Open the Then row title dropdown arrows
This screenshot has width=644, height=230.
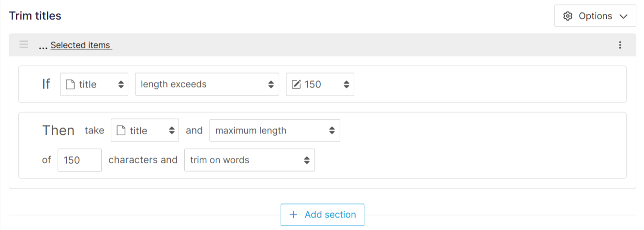click(x=171, y=130)
